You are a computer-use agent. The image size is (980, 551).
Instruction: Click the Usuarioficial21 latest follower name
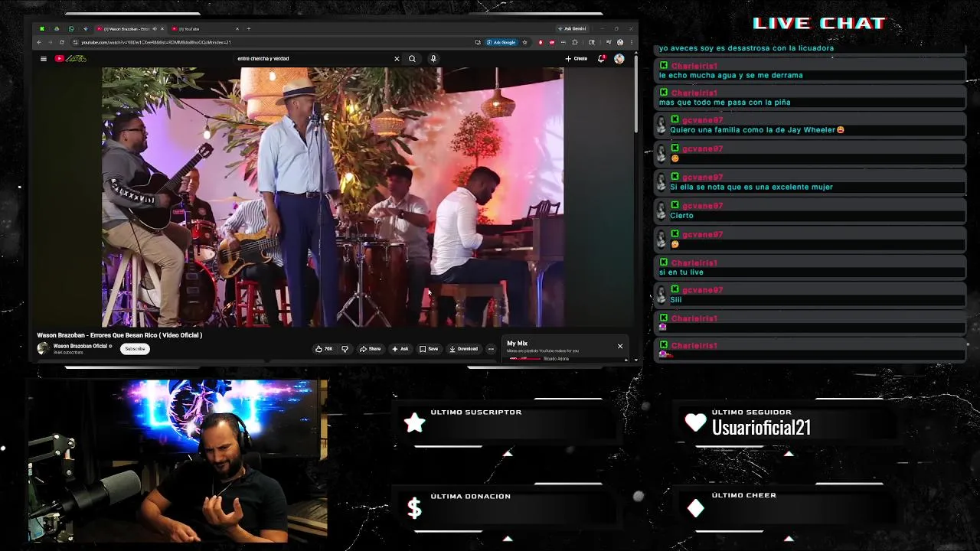761,428
